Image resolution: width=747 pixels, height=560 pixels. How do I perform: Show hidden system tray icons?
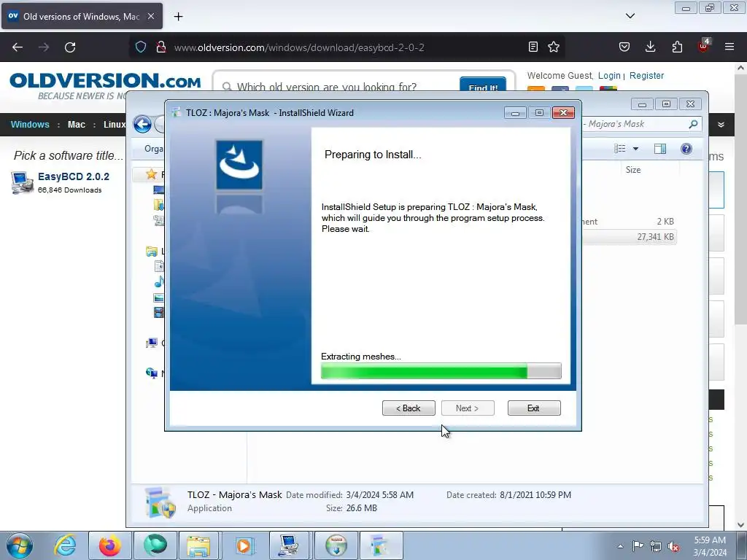620,546
